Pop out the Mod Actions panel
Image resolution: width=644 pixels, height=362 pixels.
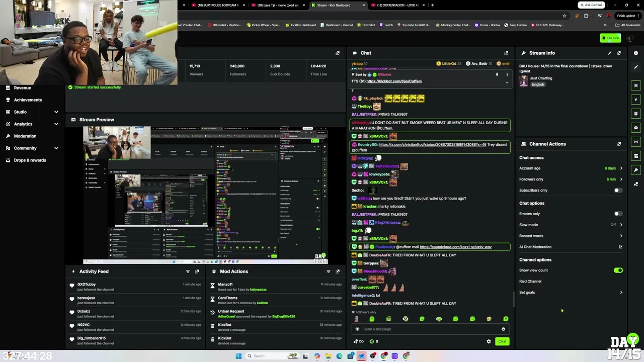point(338,271)
